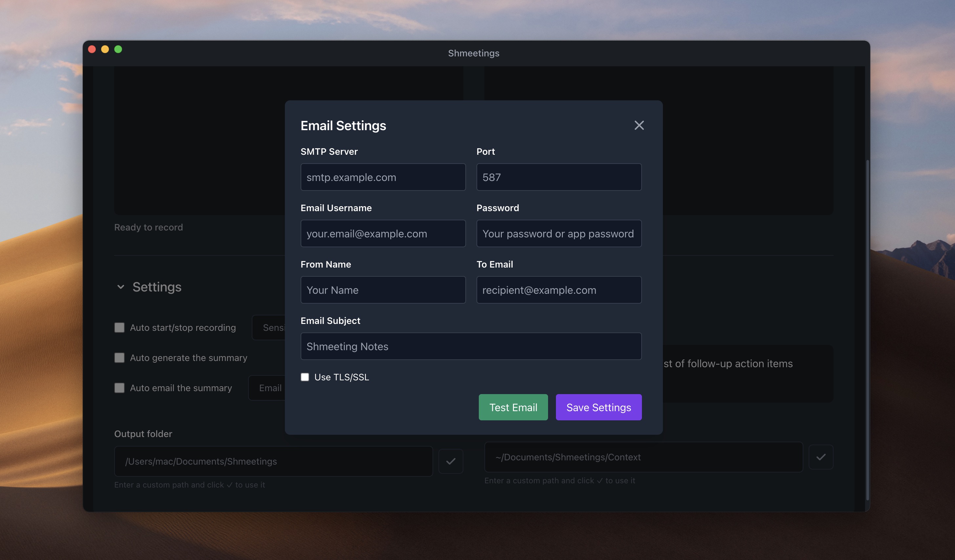955x560 pixels.
Task: Click the green fullscreen window button
Action: [118, 49]
